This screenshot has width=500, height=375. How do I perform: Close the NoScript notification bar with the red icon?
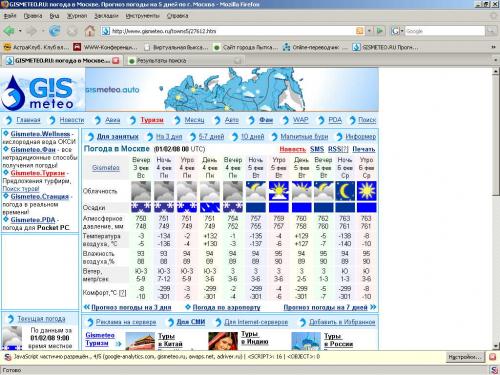click(493, 357)
